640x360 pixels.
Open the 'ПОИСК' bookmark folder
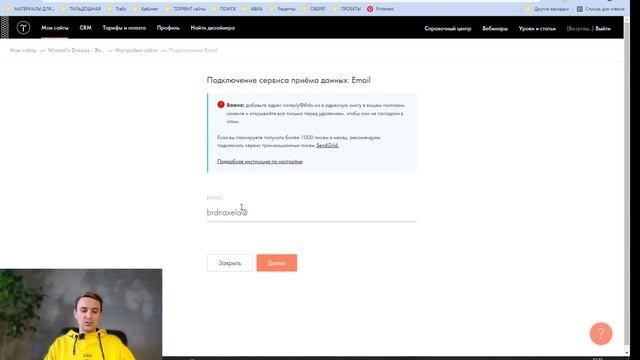pos(224,9)
